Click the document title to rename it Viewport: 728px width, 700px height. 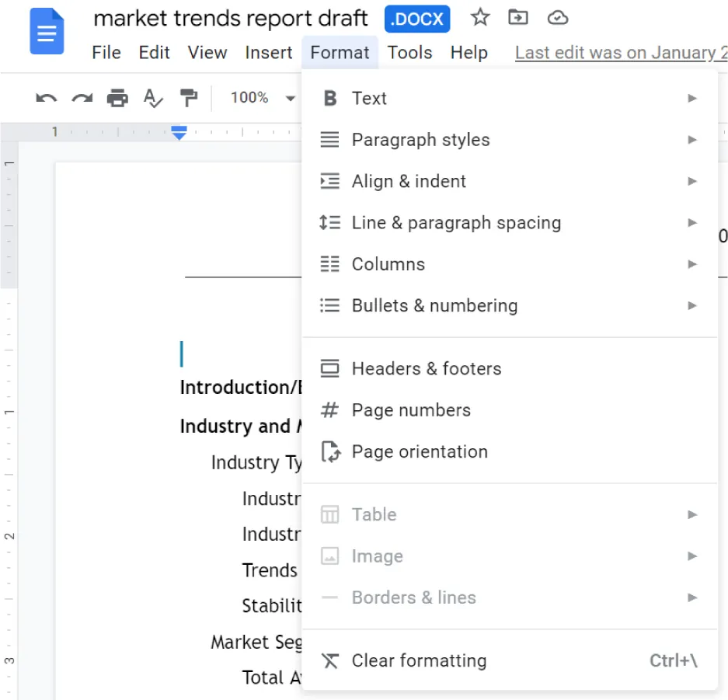point(231,18)
